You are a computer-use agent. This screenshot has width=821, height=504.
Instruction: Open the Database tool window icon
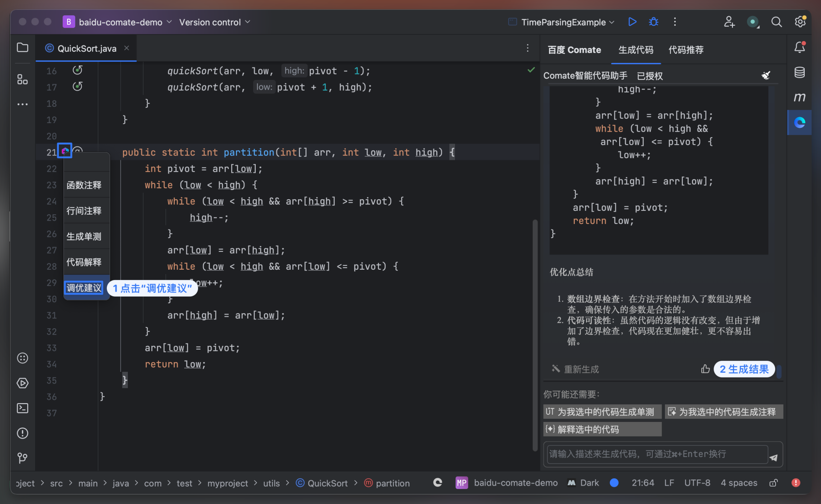(x=799, y=73)
